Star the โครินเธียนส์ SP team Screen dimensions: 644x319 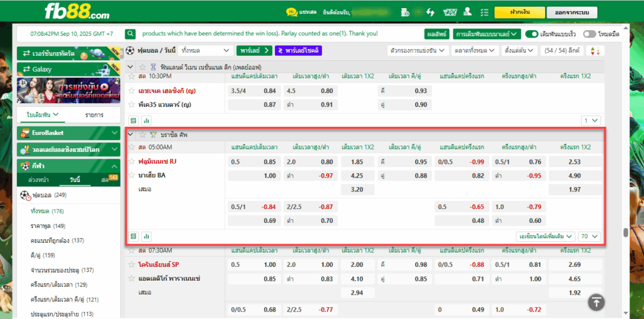pos(131,264)
